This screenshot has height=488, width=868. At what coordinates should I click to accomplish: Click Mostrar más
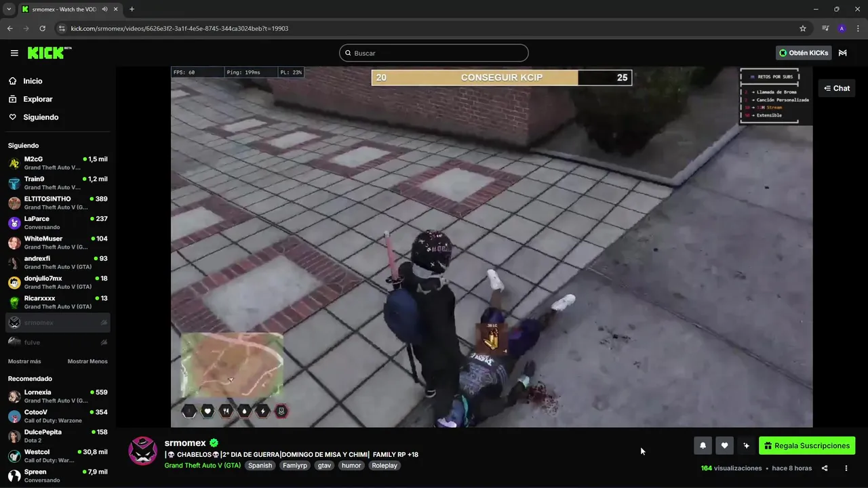tap(24, 361)
